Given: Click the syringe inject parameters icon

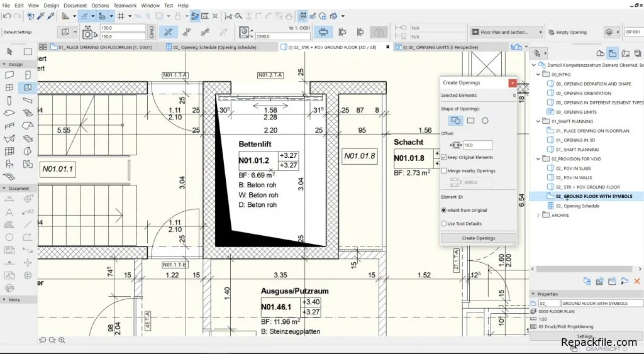Looking at the screenshot, I should [x=51, y=16].
